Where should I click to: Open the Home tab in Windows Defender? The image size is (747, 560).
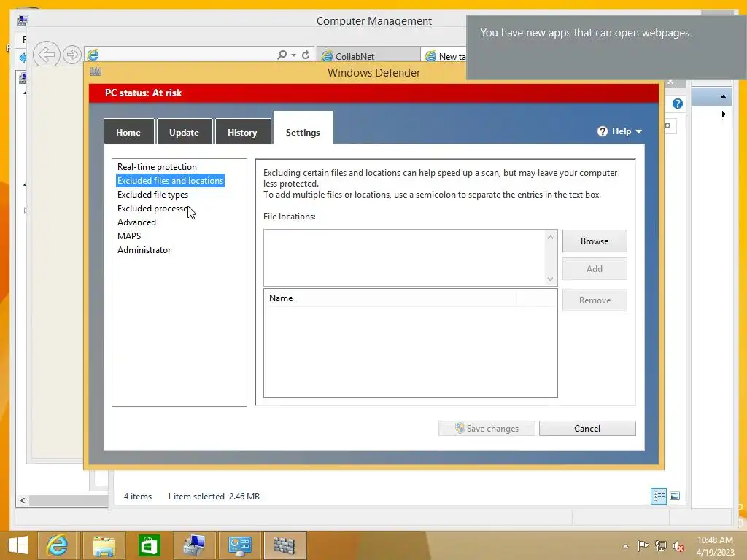click(x=128, y=132)
